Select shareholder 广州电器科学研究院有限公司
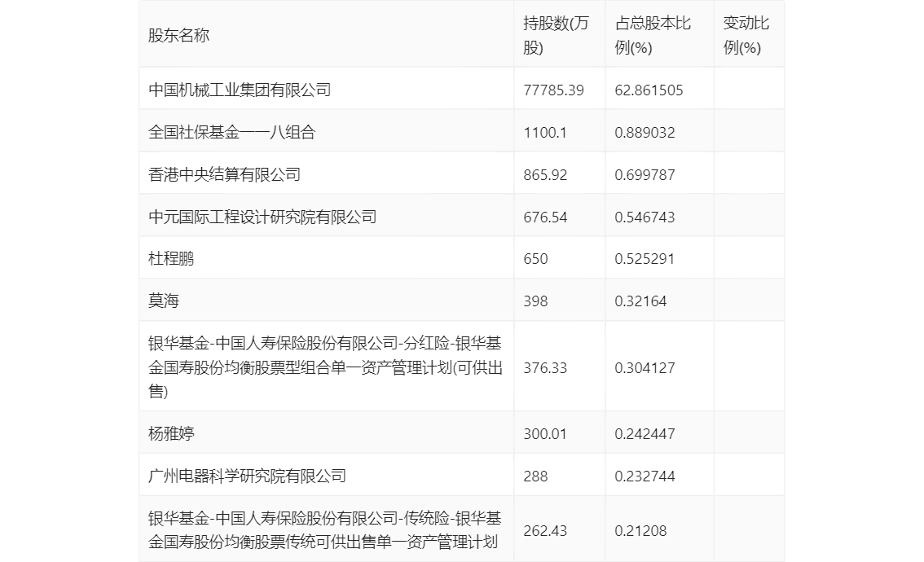This screenshot has height=562, width=924. pyautogui.click(x=247, y=476)
